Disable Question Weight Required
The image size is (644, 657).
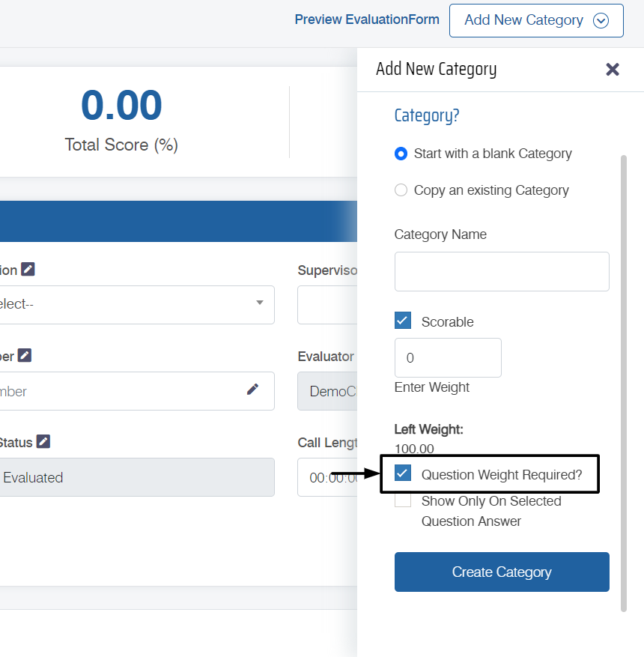(403, 473)
